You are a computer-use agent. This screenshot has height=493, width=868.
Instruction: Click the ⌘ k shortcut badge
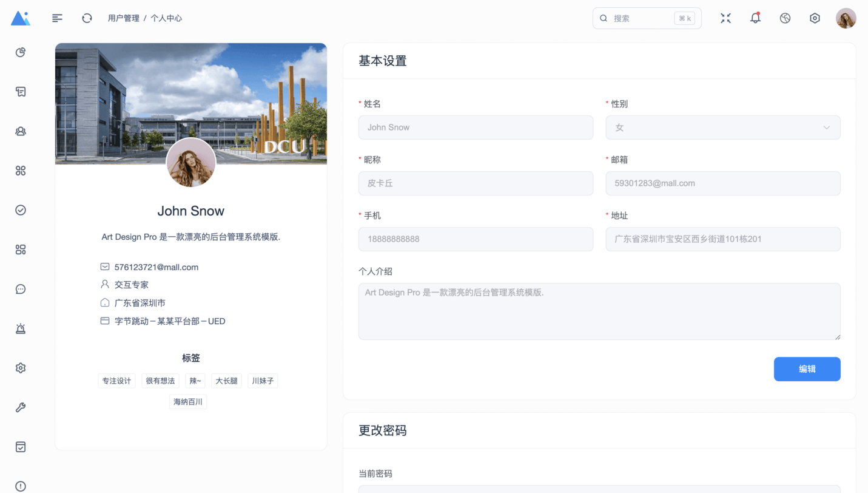[x=685, y=18]
